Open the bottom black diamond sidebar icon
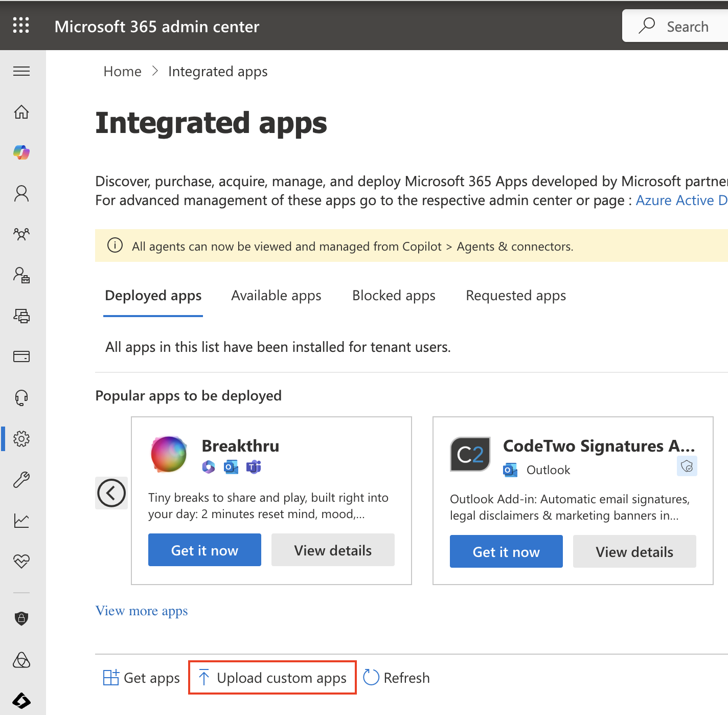Viewport: 728px width, 715px height. (21, 700)
